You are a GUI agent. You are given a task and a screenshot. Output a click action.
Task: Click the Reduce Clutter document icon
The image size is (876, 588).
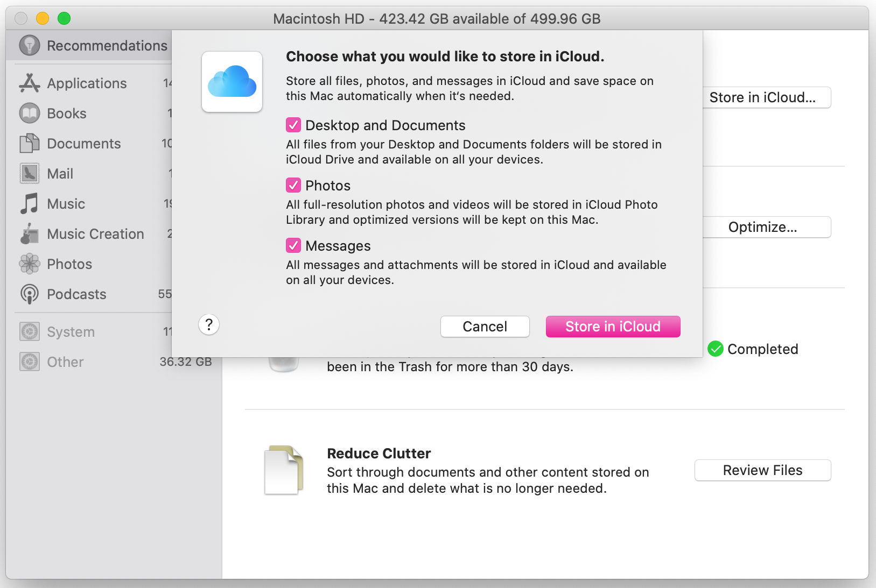click(284, 470)
